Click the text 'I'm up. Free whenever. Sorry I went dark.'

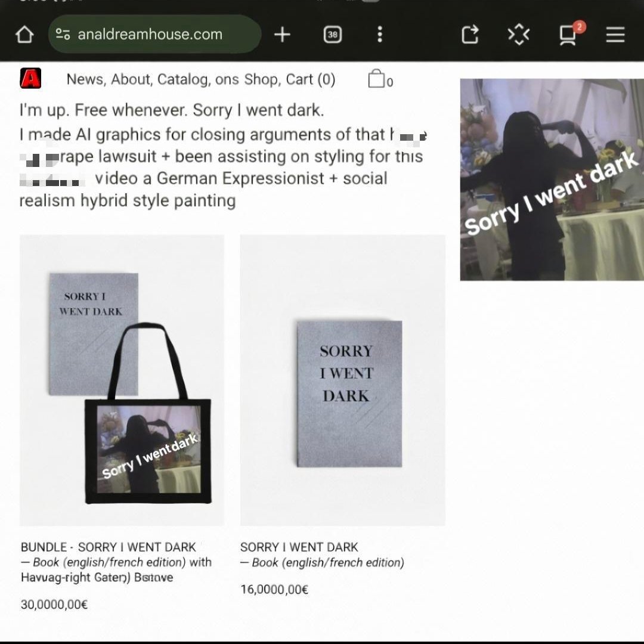point(172,110)
